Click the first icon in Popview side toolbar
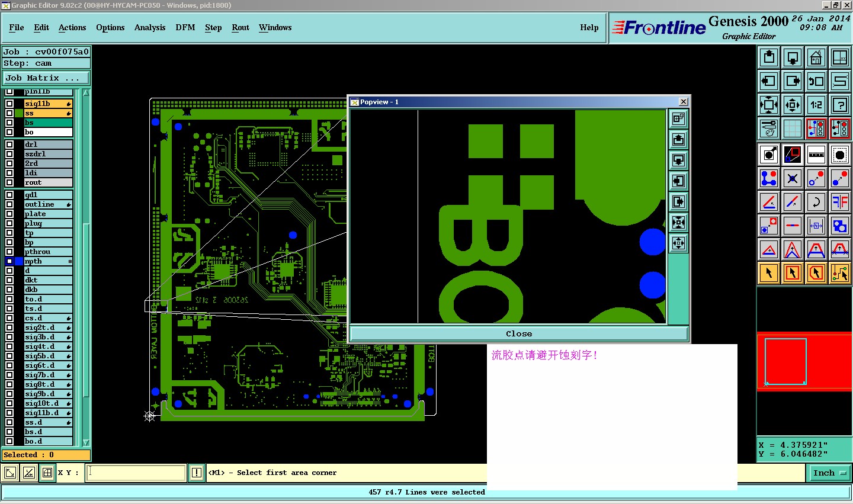 click(x=678, y=119)
